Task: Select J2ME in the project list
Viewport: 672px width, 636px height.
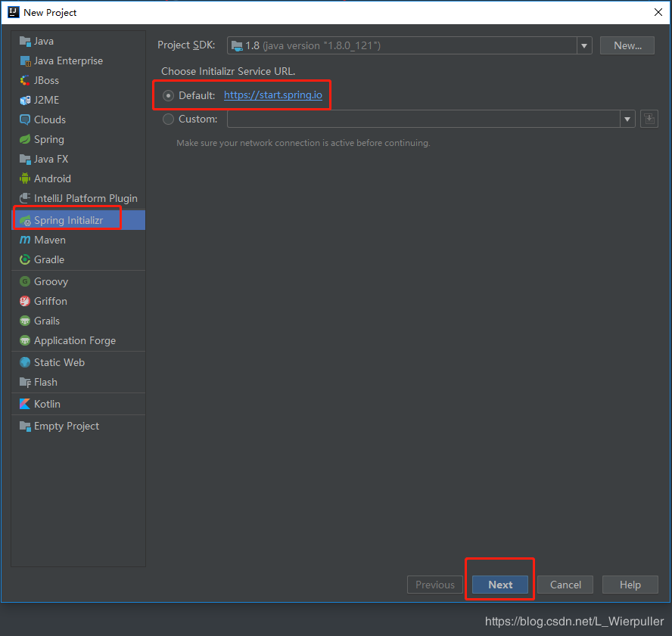Action: [x=79, y=101]
